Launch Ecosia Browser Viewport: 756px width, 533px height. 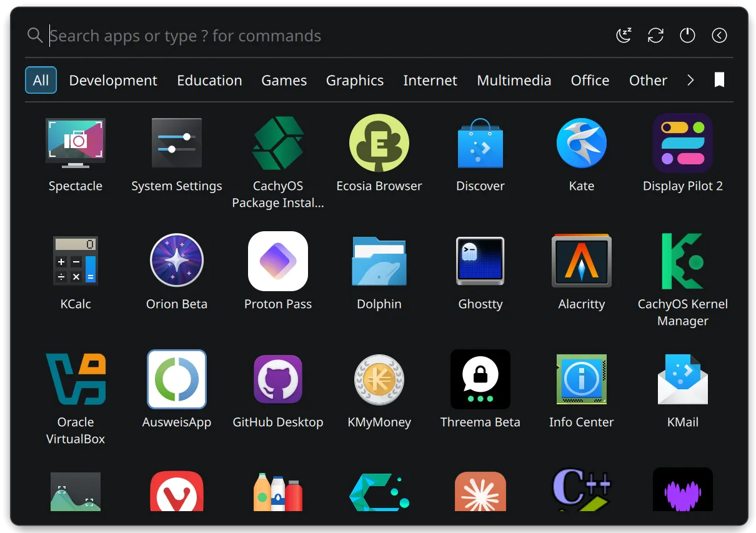coord(379,143)
